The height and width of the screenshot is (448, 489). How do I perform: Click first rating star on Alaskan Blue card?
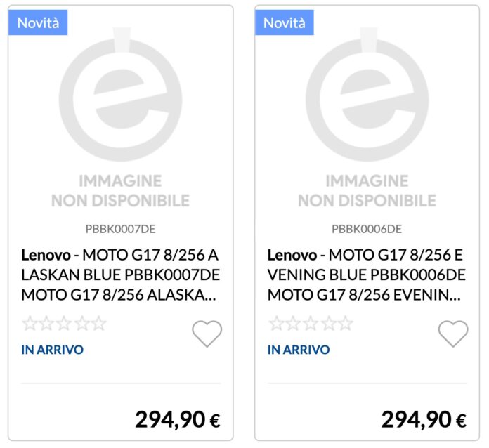pyautogui.click(x=30, y=324)
